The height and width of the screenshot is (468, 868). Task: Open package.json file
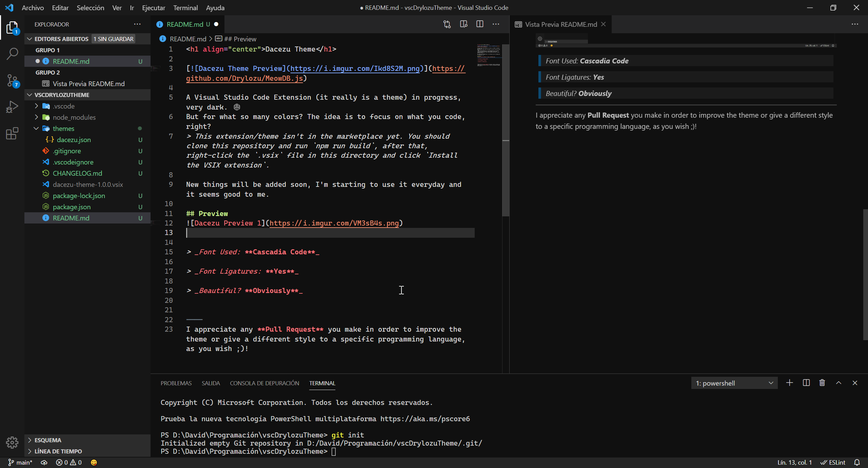click(87, 207)
